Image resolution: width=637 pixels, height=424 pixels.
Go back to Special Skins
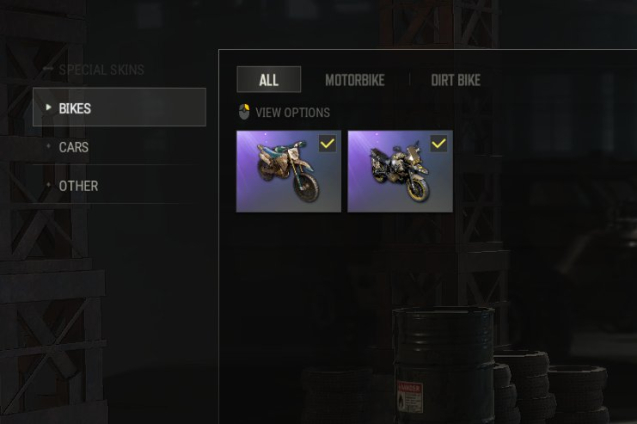click(x=102, y=69)
